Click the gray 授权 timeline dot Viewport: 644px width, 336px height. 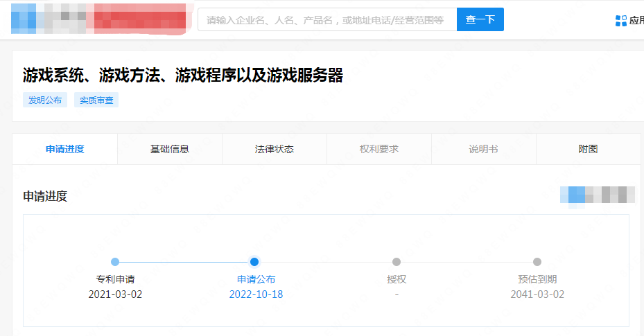[397, 262]
